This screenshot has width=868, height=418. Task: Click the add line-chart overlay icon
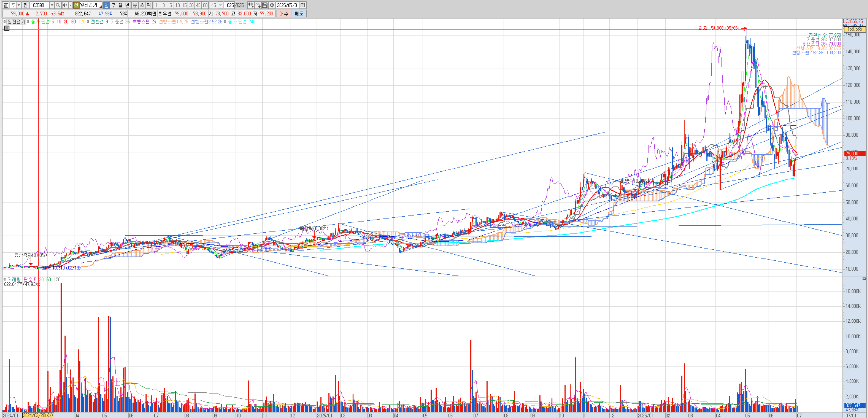pos(258,5)
